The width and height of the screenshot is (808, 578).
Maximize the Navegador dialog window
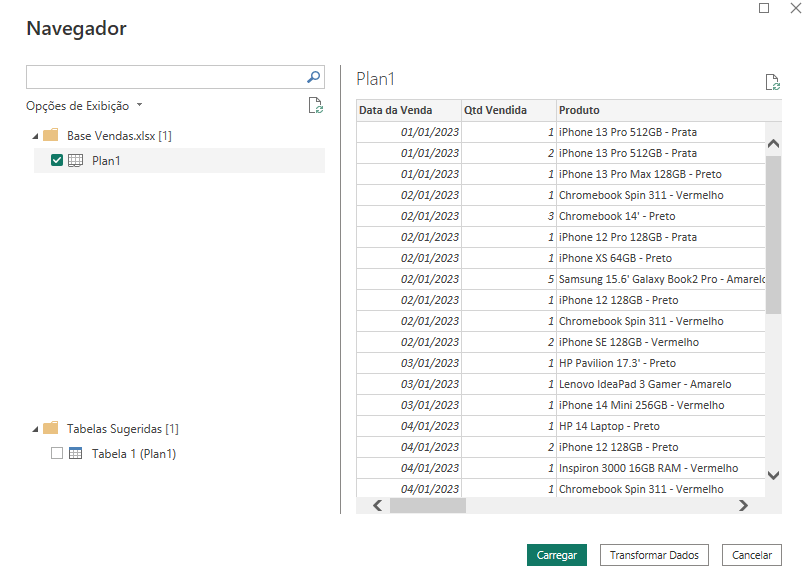click(764, 8)
